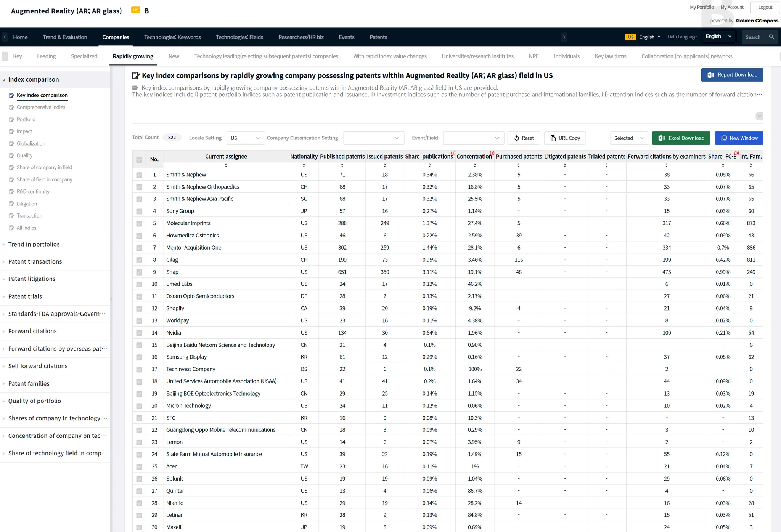Open the Patents menu item

point(378,37)
